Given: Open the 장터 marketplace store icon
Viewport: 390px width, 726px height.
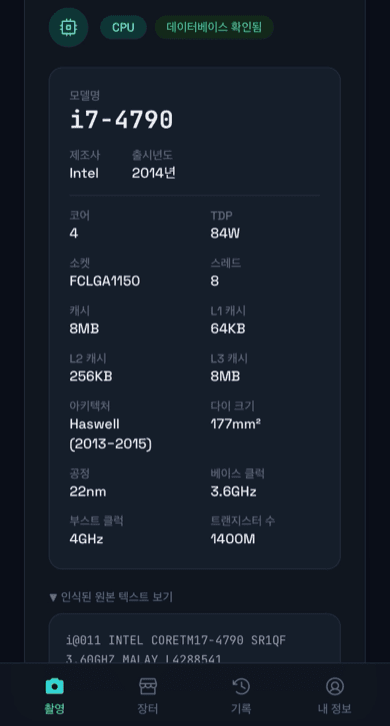Looking at the screenshot, I should 148,686.
